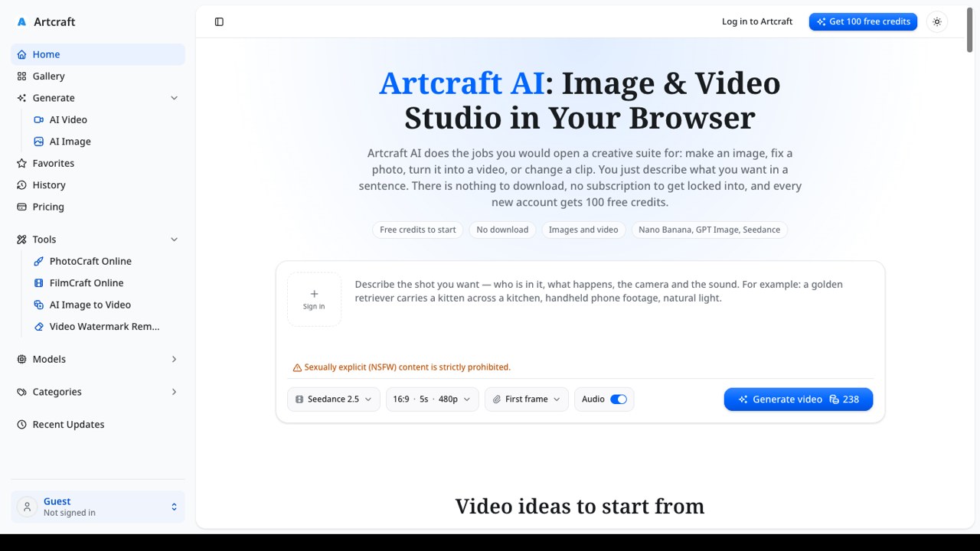Open Home in the sidebar
Viewport: 980px width, 551px height.
[98, 54]
